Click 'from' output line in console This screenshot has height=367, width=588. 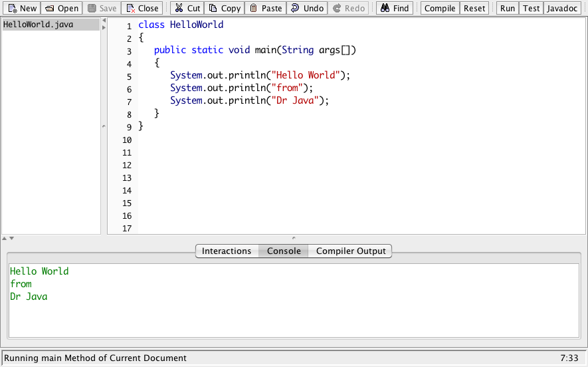(21, 284)
